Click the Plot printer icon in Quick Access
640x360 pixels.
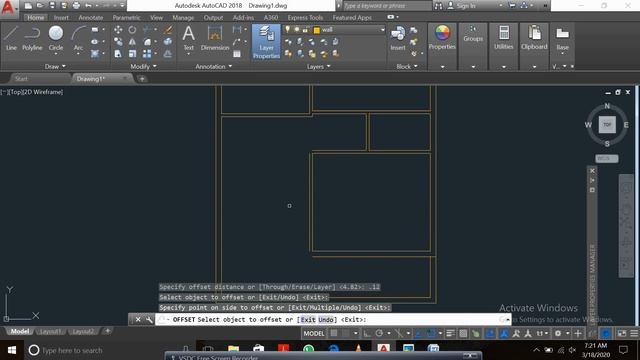pyautogui.click(x=76, y=6)
